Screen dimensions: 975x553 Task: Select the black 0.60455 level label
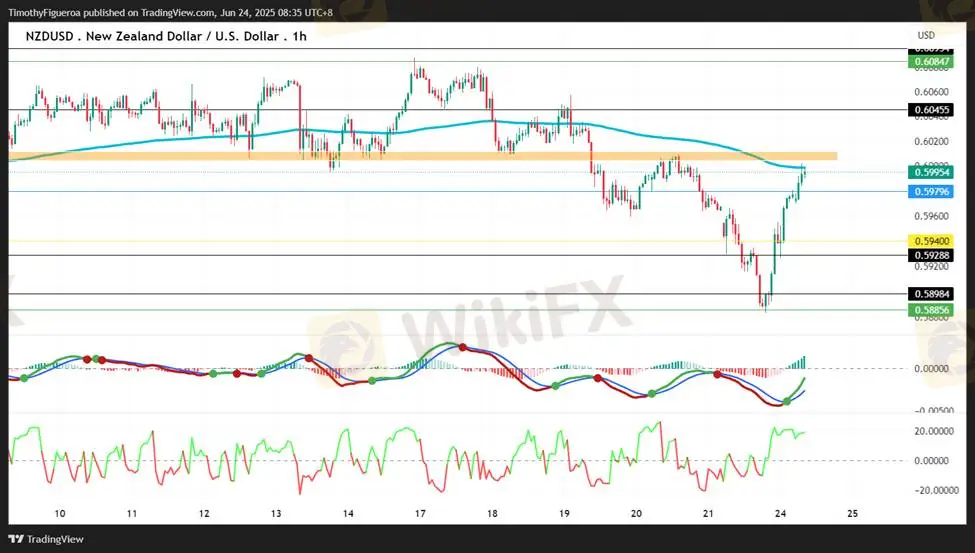(x=930, y=110)
